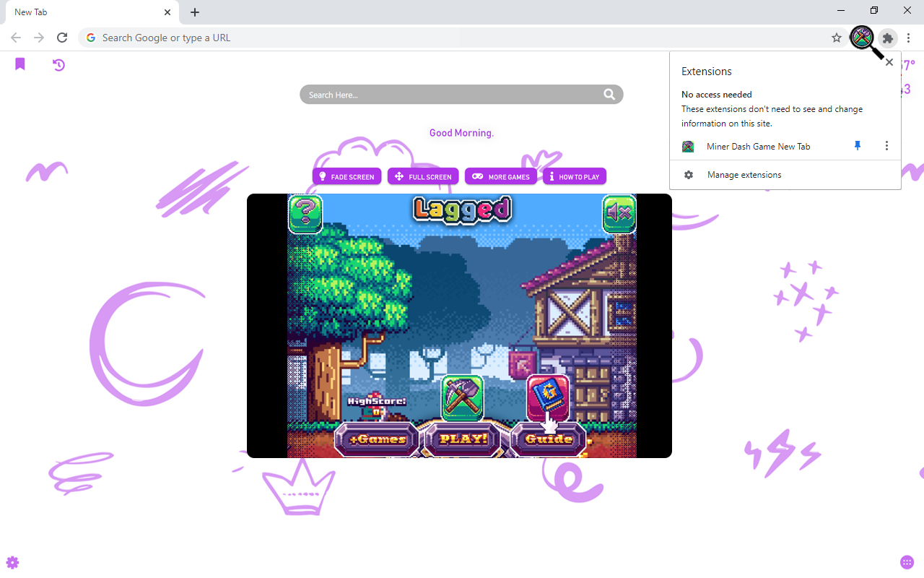Click the pickaxe and shovel game icon
This screenshot has width=924, height=578.
pyautogui.click(x=462, y=397)
